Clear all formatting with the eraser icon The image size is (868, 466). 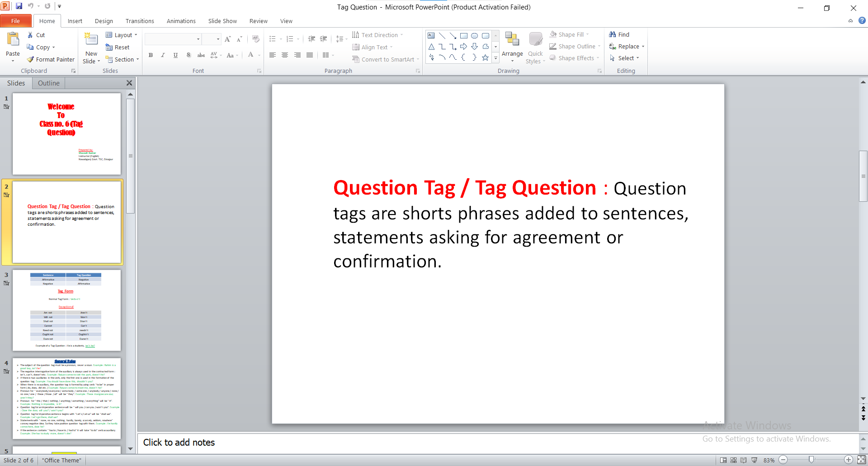256,39
